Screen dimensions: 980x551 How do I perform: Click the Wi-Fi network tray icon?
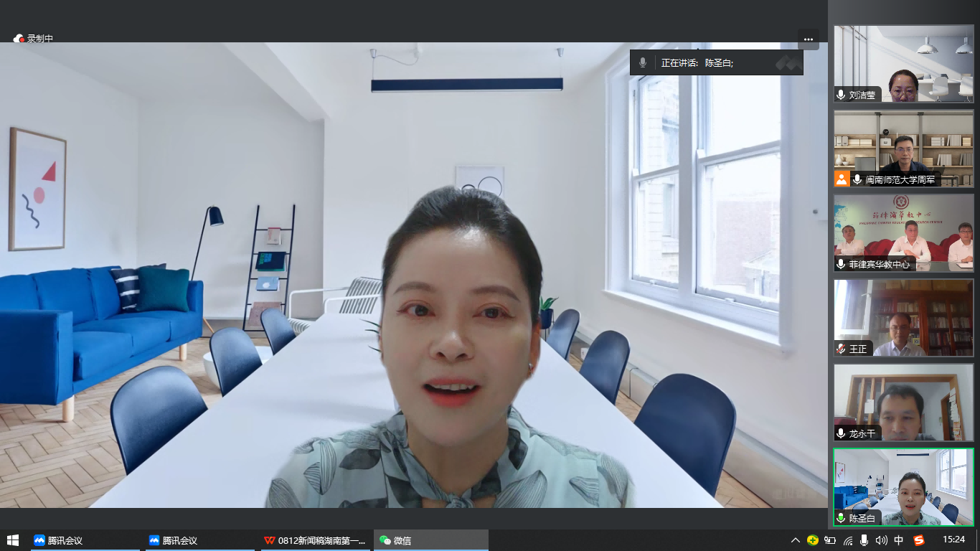(848, 540)
